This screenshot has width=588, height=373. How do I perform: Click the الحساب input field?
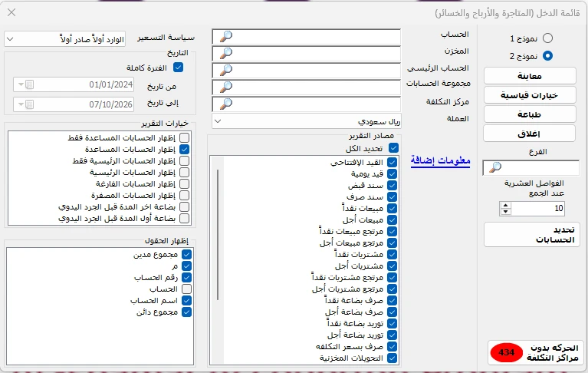click(307, 37)
